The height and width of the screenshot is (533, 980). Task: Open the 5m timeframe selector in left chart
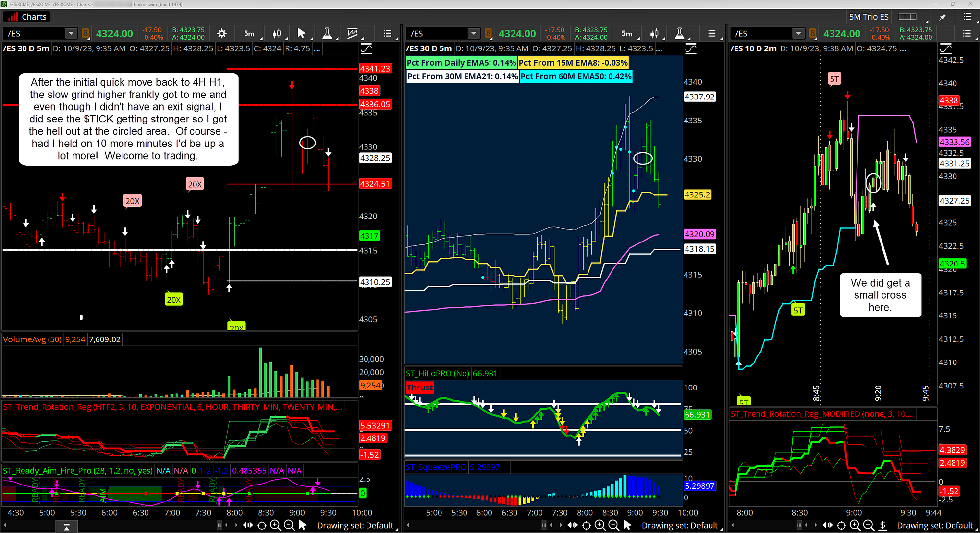pyautogui.click(x=250, y=33)
